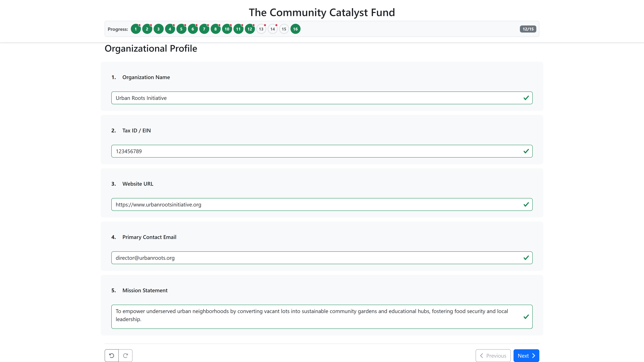Select progress step 12 circle

point(250,29)
